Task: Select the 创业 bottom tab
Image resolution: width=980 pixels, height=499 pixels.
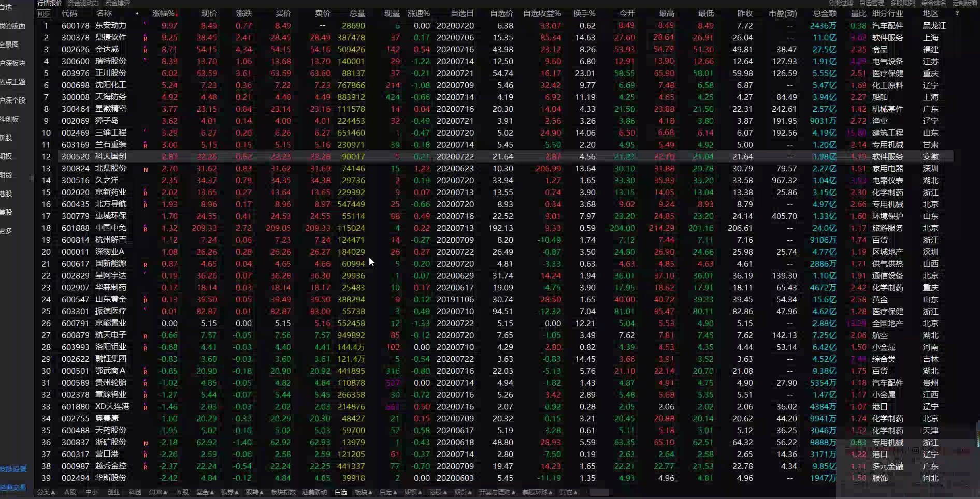Action: coord(113,492)
